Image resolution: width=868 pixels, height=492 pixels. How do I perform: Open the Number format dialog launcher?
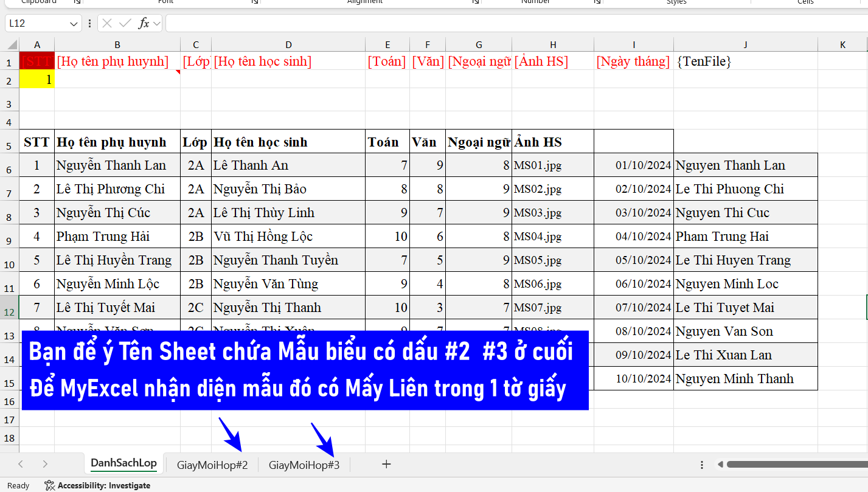pos(596,2)
